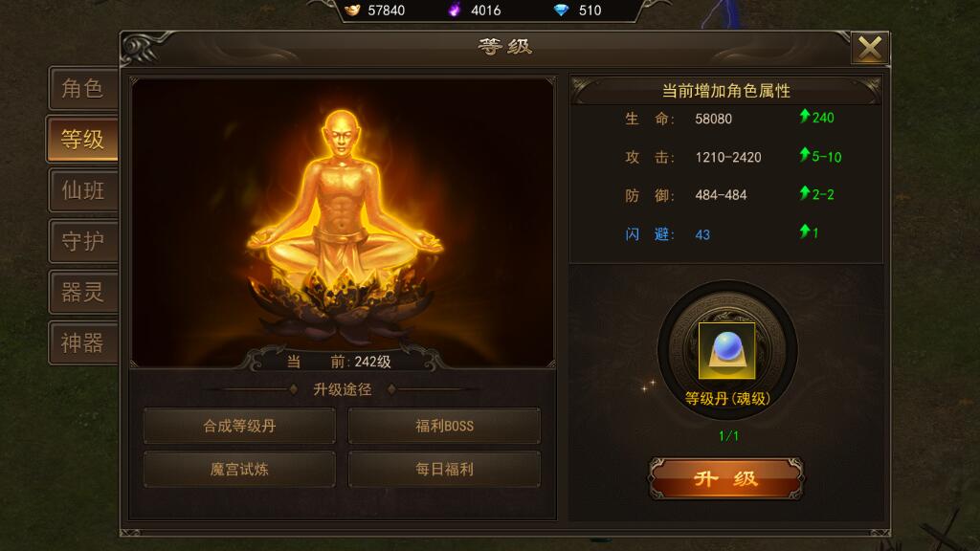This screenshot has height=551, width=980.
Task: Open 合成等级丹 upgrade path
Action: tap(239, 426)
